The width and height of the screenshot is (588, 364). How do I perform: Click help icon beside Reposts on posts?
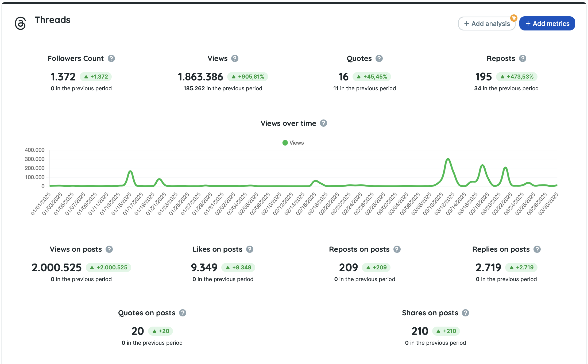pyautogui.click(x=397, y=249)
